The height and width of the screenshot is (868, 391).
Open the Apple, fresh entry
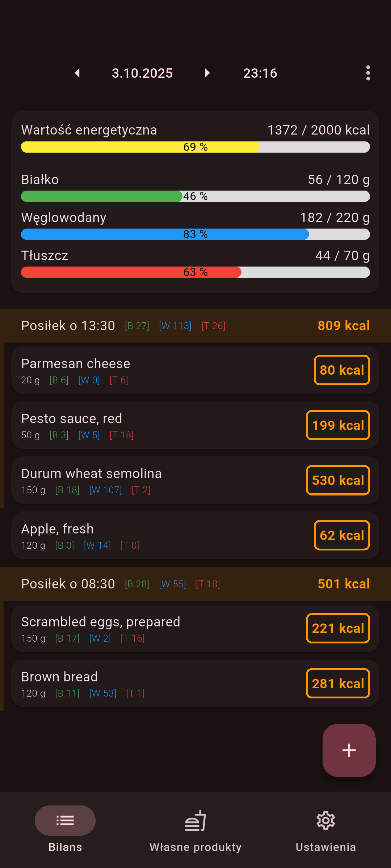tap(145, 535)
